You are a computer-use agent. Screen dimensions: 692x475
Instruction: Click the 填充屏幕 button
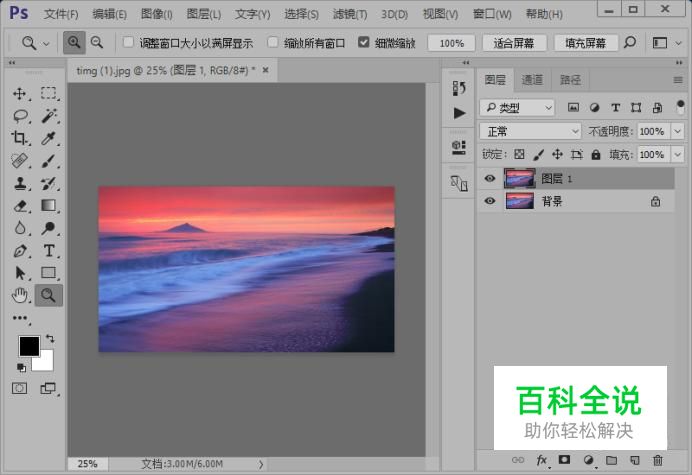(x=585, y=43)
